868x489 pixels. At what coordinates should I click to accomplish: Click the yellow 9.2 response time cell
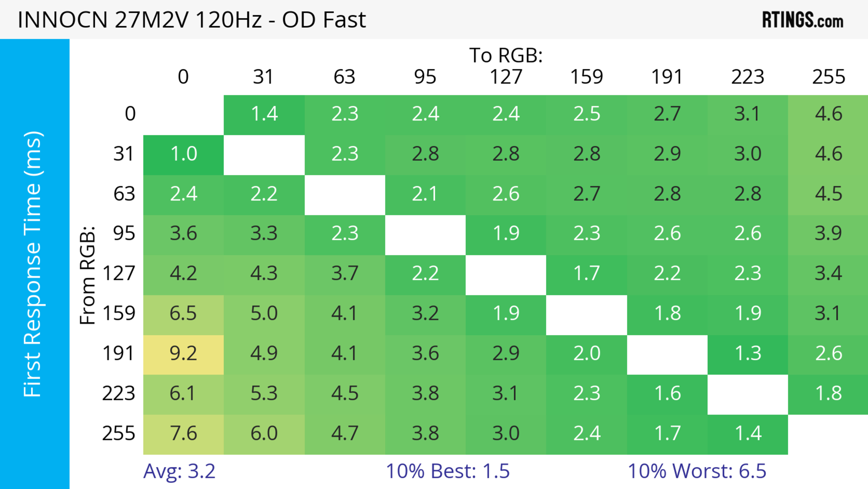183,353
